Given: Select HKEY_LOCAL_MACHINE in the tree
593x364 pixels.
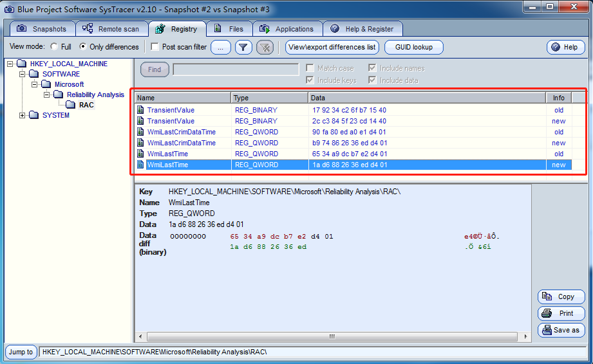Looking at the screenshot, I should (x=69, y=64).
